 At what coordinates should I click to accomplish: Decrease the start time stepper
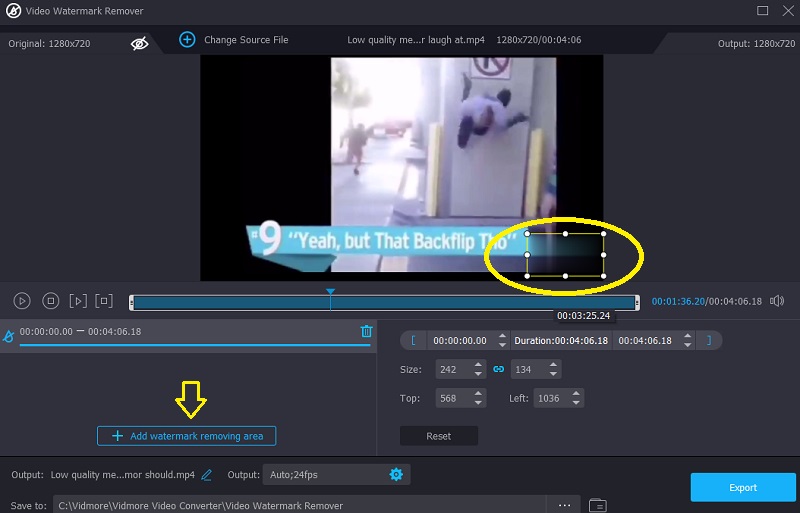(x=503, y=345)
